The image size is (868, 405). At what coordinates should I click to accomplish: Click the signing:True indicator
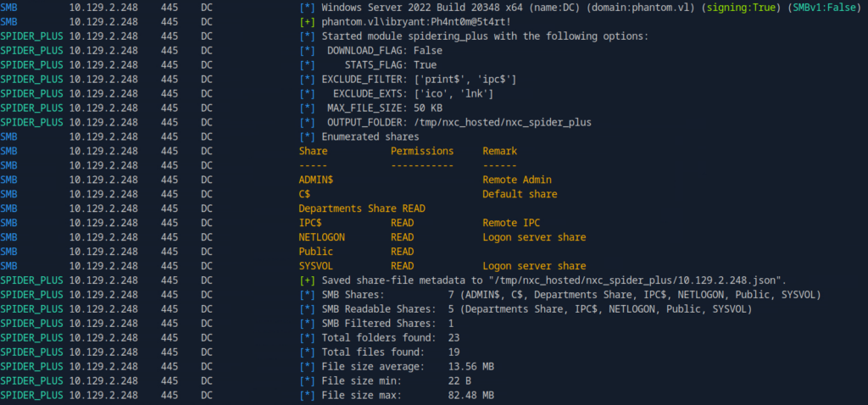659,7
